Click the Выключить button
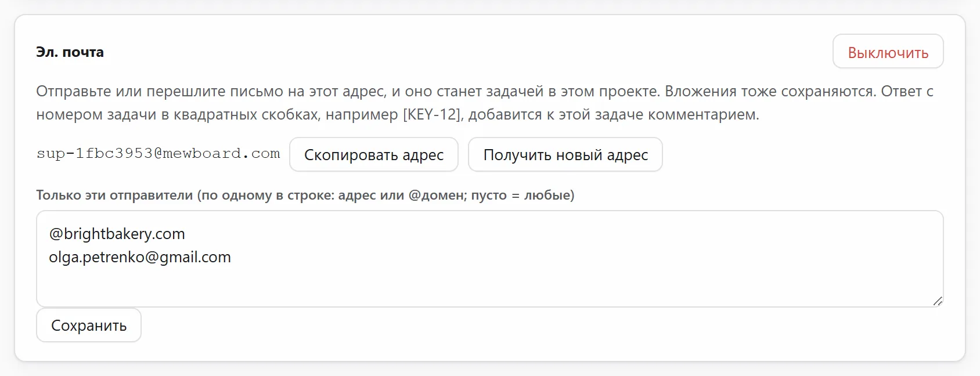Screen dimensions: 980x376 point(888,52)
